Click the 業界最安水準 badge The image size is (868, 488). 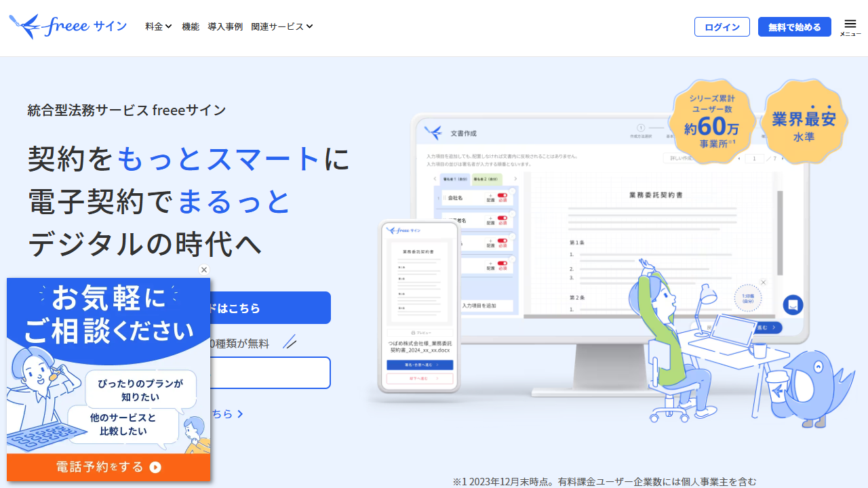804,121
